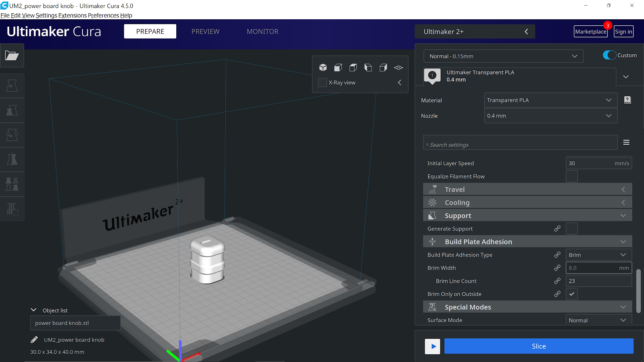Open the Extensions menu
This screenshot has height=362, width=644.
point(72,15)
